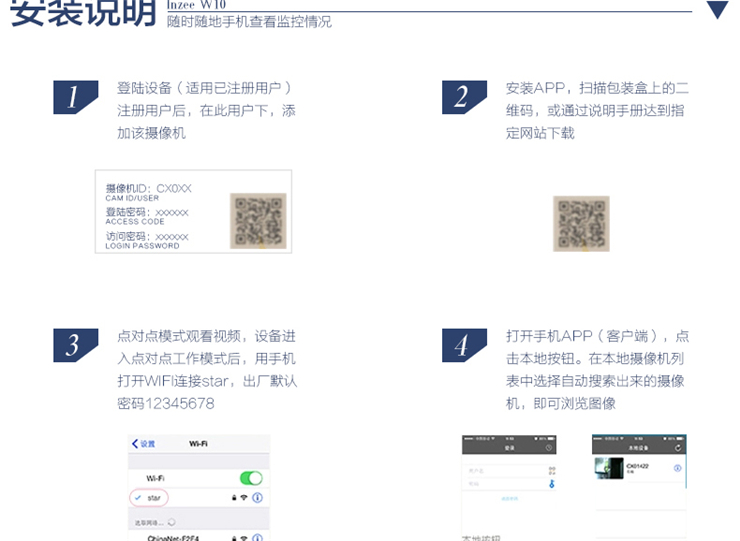Click the info icon beside star network
The image size is (740, 541).
[257, 498]
